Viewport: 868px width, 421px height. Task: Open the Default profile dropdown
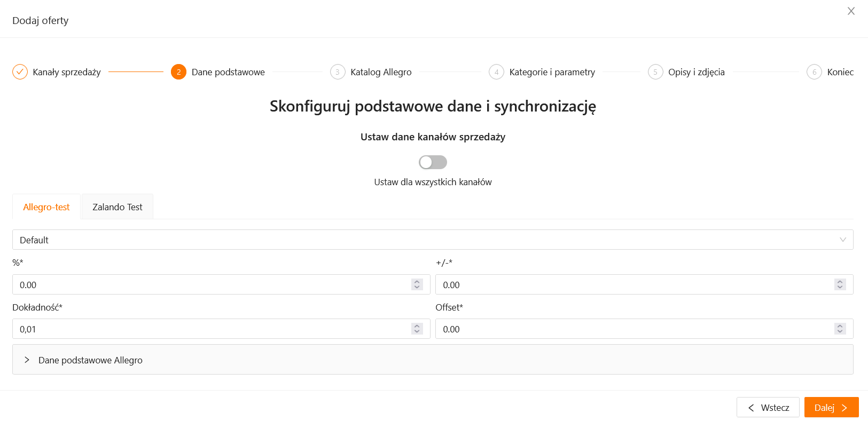coord(433,240)
